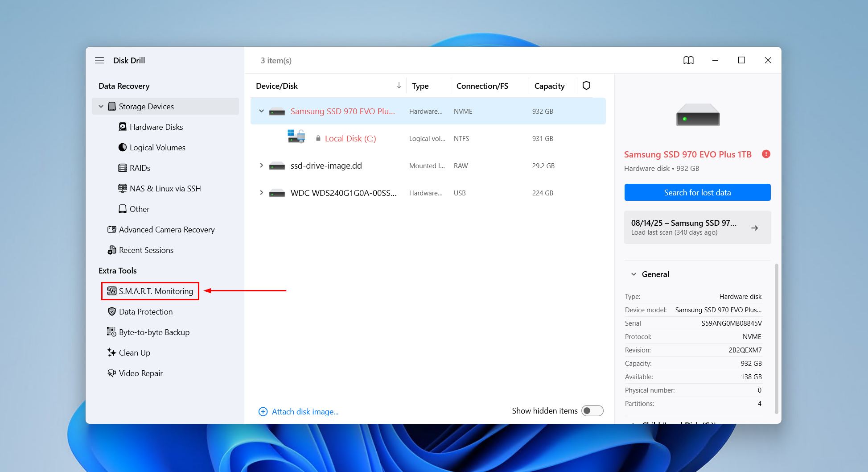868x472 pixels.
Task: Select the Local Disk (C:) volume name
Action: coord(350,138)
